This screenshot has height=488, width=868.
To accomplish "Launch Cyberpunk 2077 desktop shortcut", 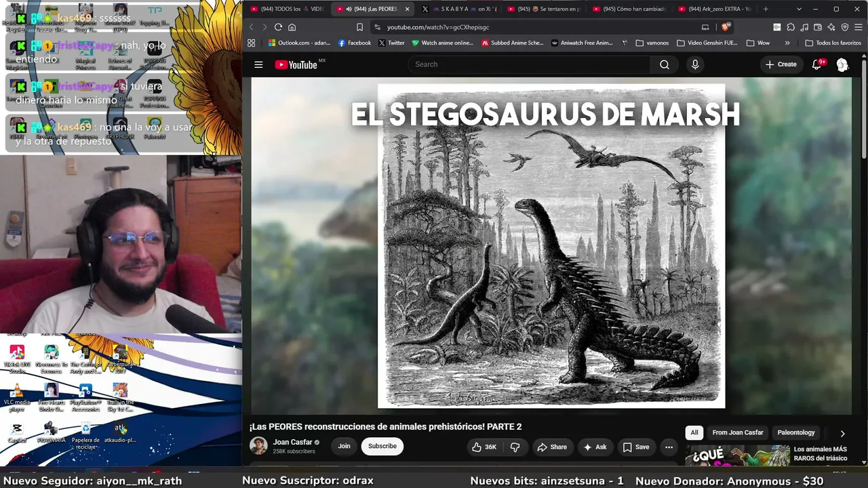I will pyautogui.click(x=120, y=359).
